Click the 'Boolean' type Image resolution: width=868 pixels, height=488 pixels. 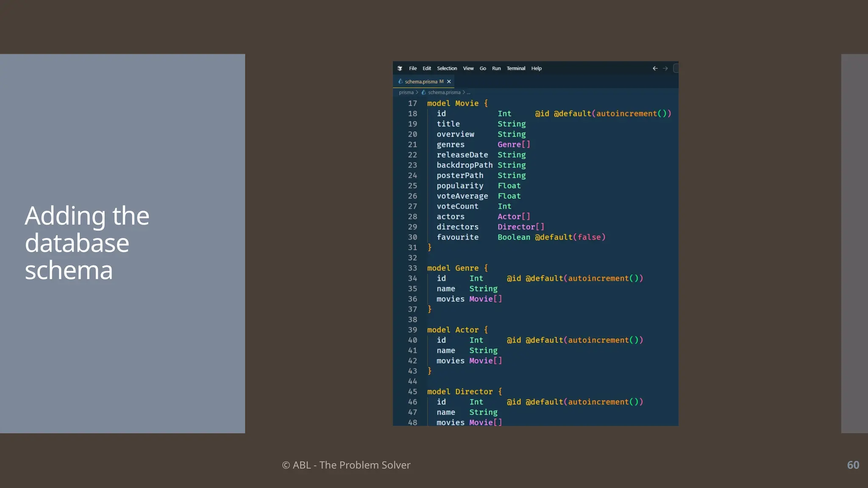click(514, 237)
